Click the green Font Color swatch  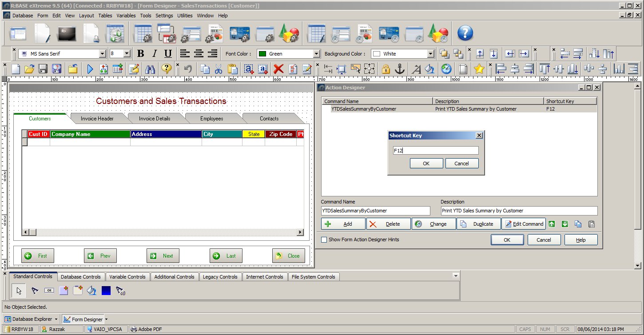click(262, 54)
